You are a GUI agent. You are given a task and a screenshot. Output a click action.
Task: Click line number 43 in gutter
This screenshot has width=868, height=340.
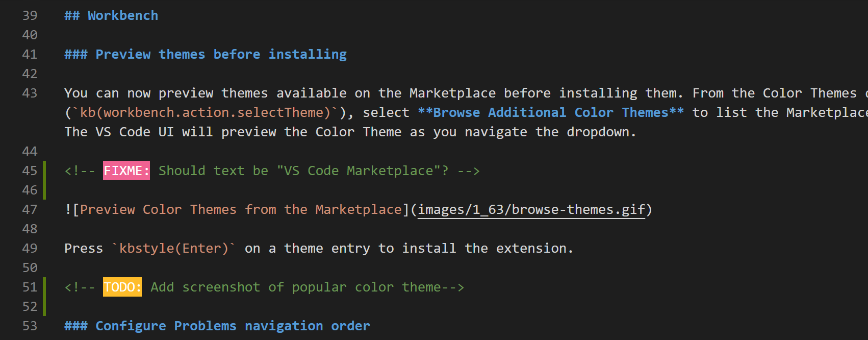[30, 93]
